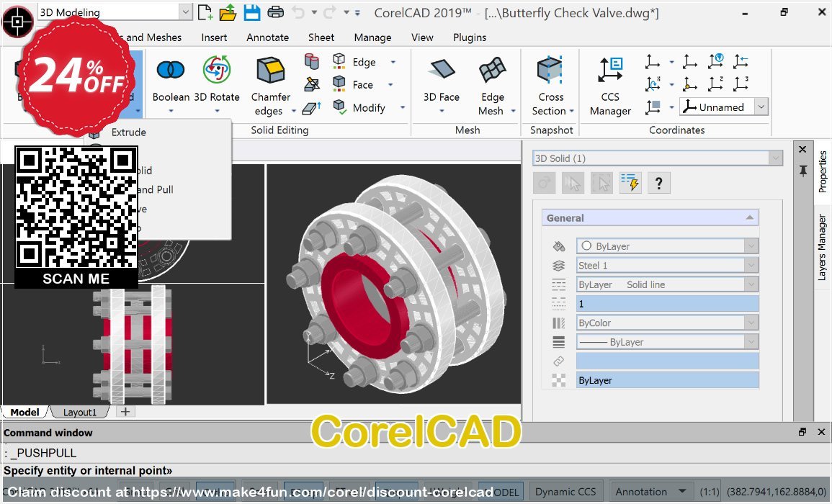The image size is (832, 504).
Task: Switch to the Sheet ribbon tab
Action: tap(321, 37)
